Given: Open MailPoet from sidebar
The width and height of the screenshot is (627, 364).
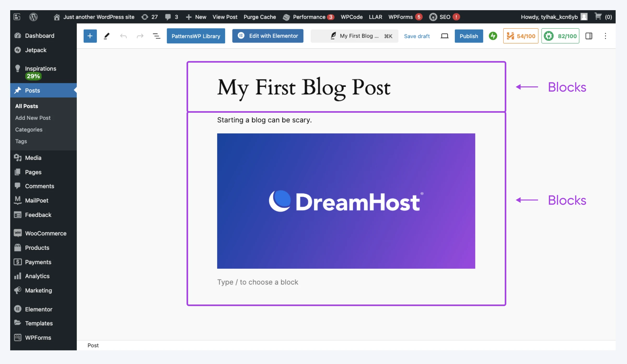Looking at the screenshot, I should coord(37,200).
